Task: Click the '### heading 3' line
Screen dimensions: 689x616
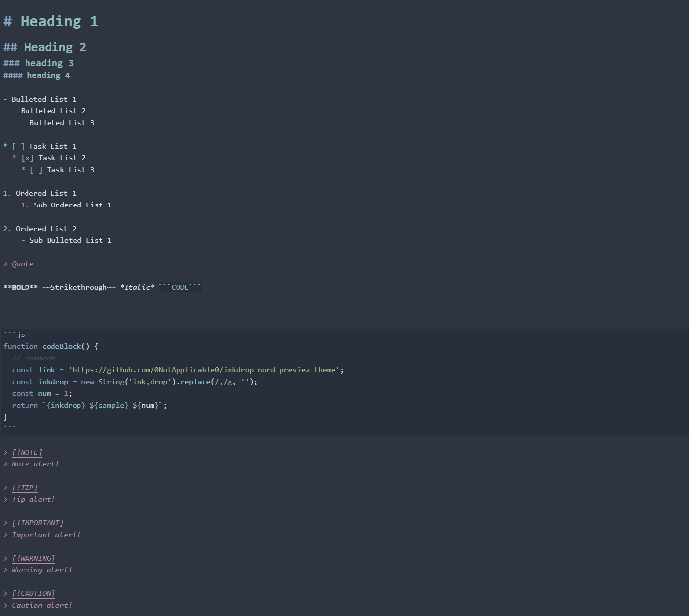Action: (38, 63)
